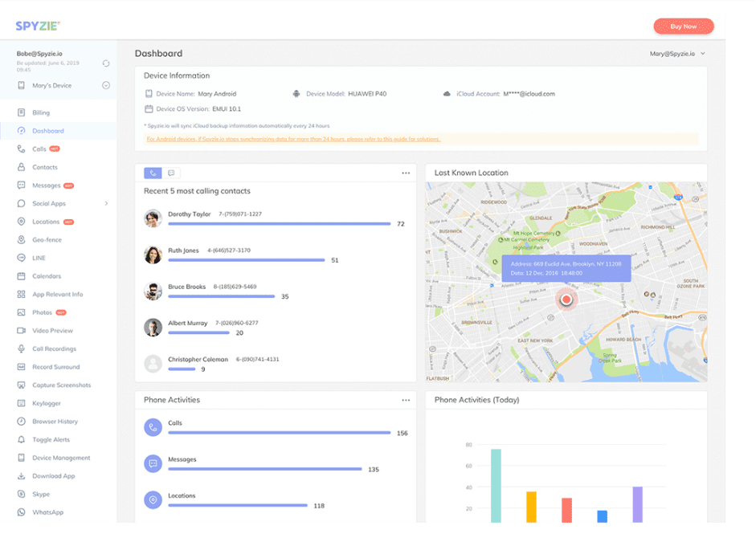Click the WhatsApp icon in sidebar
Image resolution: width=756 pixels, height=538 pixels.
tap(21, 512)
